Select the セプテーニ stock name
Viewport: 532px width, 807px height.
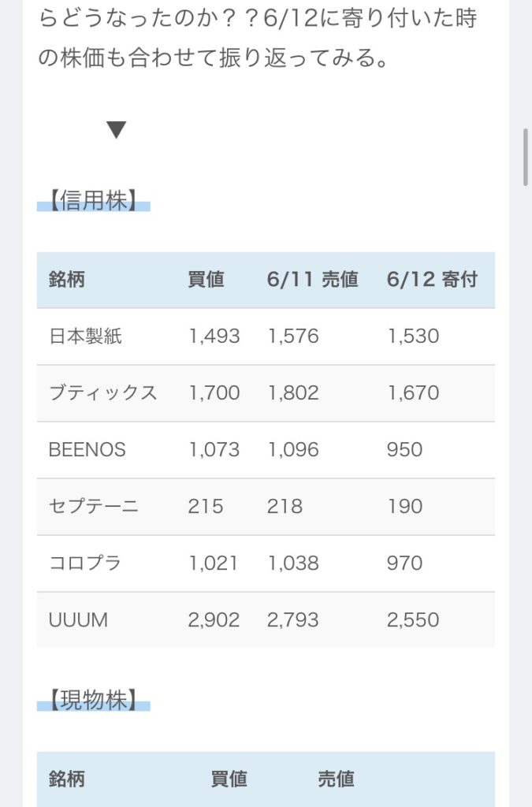[x=94, y=507]
